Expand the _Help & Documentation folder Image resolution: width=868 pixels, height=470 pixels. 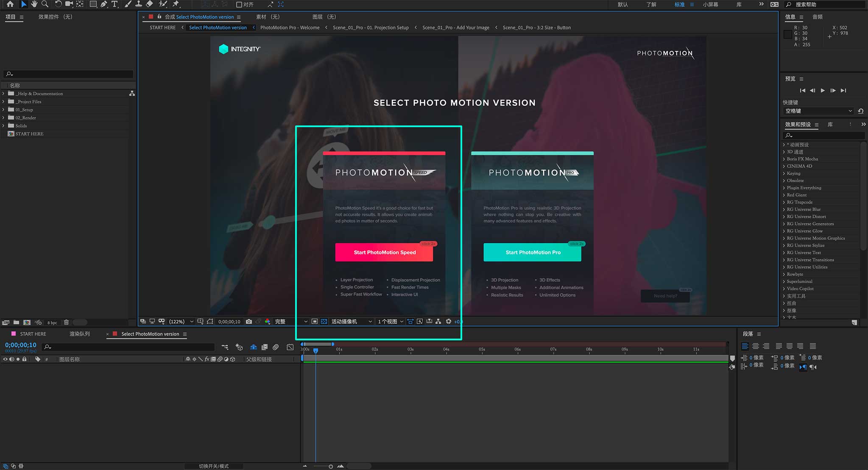pyautogui.click(x=3, y=94)
